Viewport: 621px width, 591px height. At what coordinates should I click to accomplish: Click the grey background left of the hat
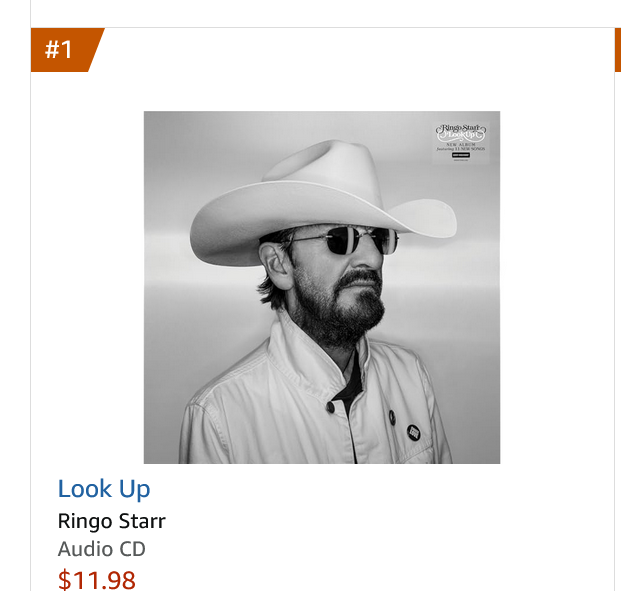(x=170, y=180)
